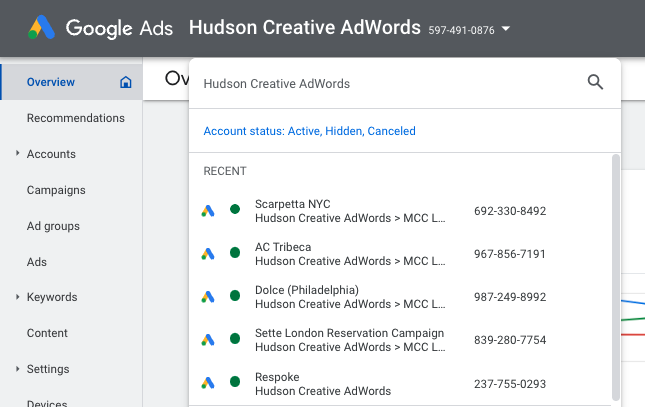Open the account switcher dropdown arrow
Viewport: 645px width, 407px height.
[506, 29]
